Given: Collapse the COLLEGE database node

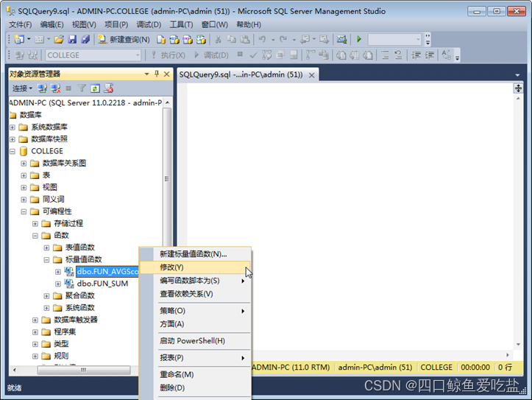Looking at the screenshot, I should click(13, 152).
